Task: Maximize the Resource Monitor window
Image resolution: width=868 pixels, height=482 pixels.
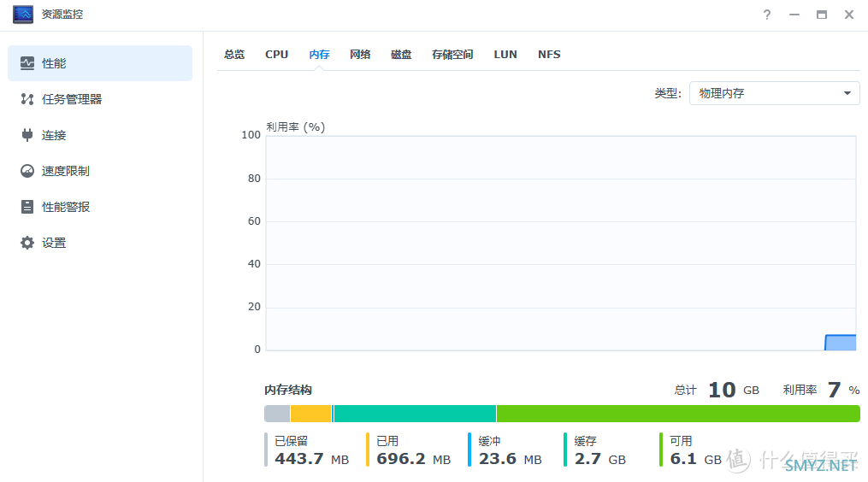Action: pos(822,15)
